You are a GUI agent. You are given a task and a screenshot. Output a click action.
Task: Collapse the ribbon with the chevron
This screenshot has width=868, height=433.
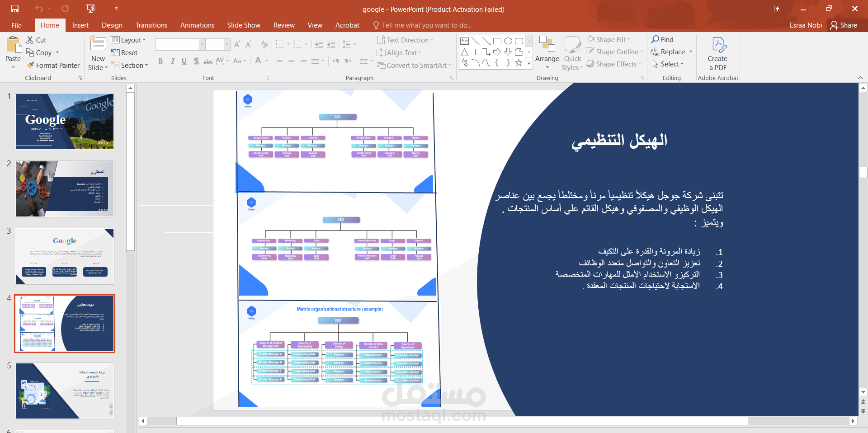click(x=860, y=78)
